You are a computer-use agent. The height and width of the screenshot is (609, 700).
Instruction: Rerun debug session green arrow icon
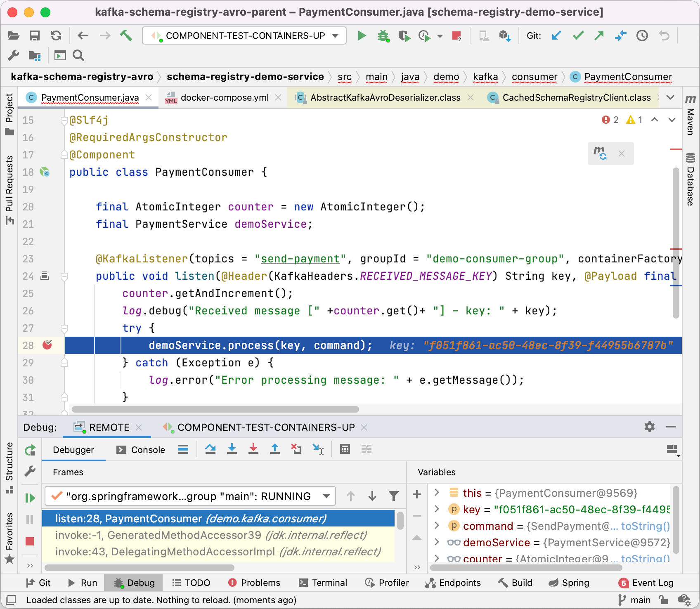tap(30, 450)
